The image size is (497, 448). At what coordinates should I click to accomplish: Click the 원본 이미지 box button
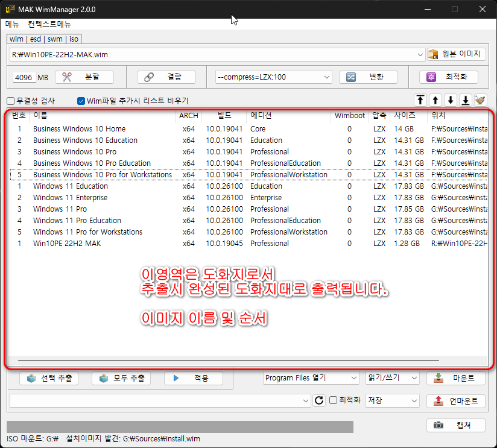pyautogui.click(x=456, y=54)
